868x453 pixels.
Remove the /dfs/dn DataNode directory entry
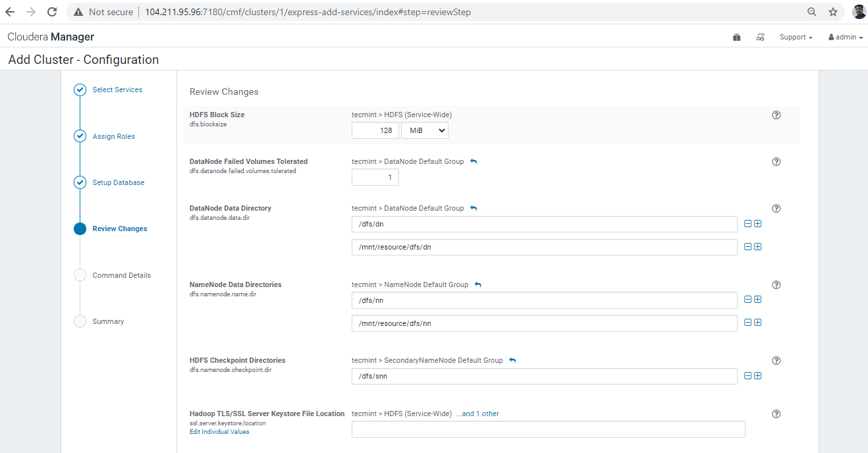(x=747, y=224)
